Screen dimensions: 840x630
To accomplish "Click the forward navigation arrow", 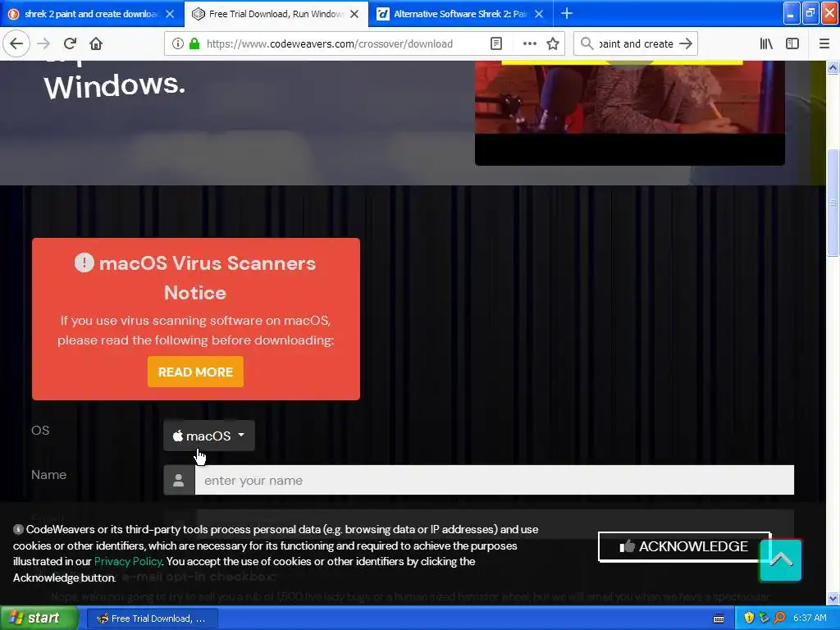I will [43, 43].
